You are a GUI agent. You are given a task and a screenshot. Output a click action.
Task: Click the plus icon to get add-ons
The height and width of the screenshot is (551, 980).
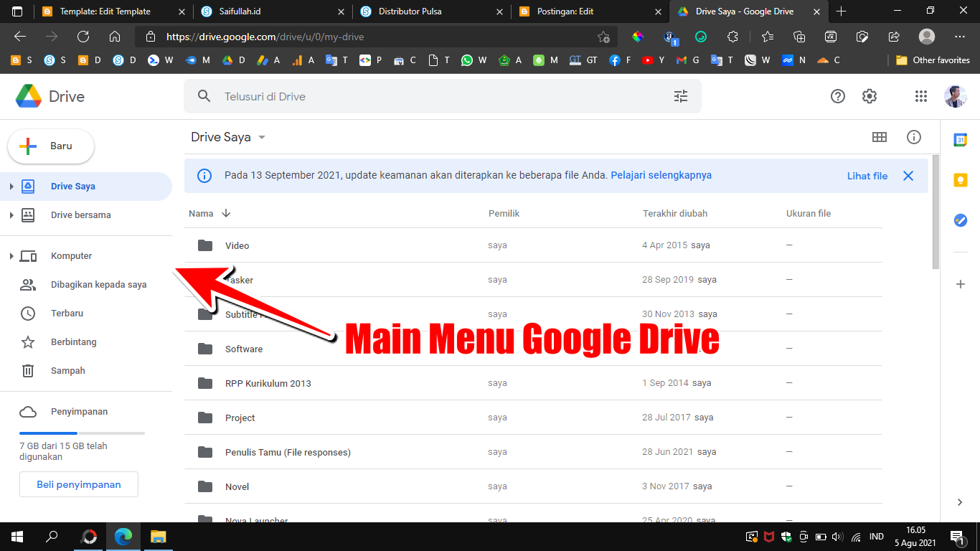pyautogui.click(x=960, y=284)
